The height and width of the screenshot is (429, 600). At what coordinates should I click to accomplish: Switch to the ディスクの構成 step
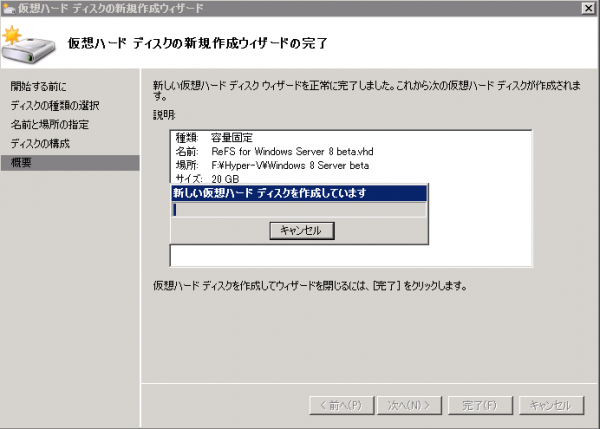click(40, 144)
